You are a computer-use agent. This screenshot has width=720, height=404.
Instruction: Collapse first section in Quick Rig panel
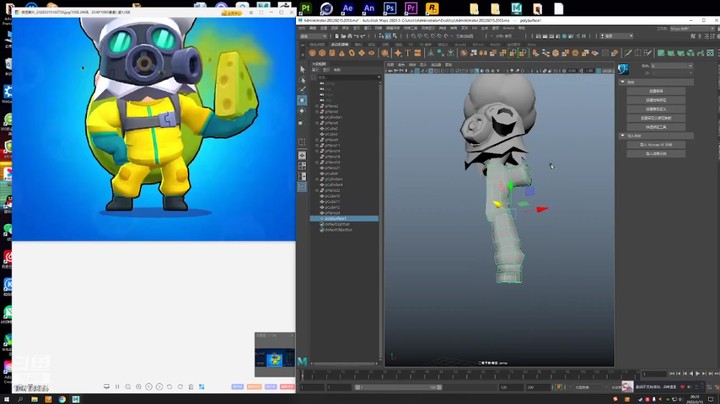(623, 82)
